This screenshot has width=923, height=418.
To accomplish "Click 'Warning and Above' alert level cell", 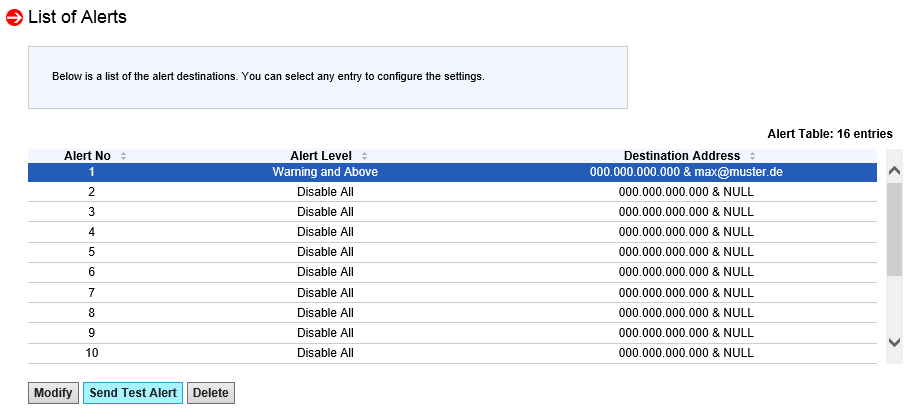I will 325,172.
